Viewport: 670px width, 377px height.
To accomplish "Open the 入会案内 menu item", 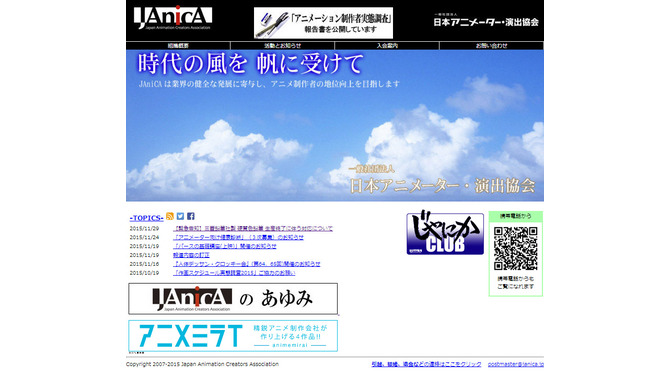I will click(x=387, y=45).
